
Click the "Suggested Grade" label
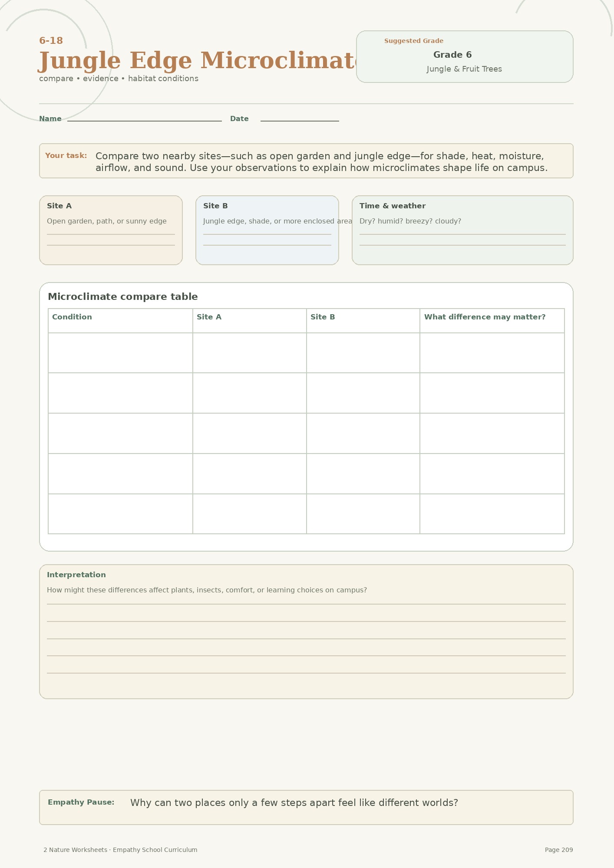click(x=414, y=41)
